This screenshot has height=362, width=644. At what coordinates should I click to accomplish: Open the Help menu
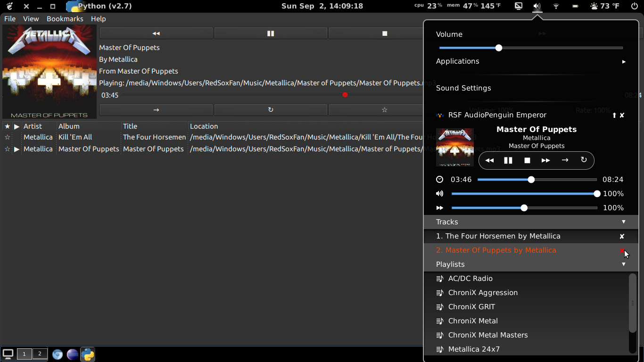pyautogui.click(x=99, y=19)
